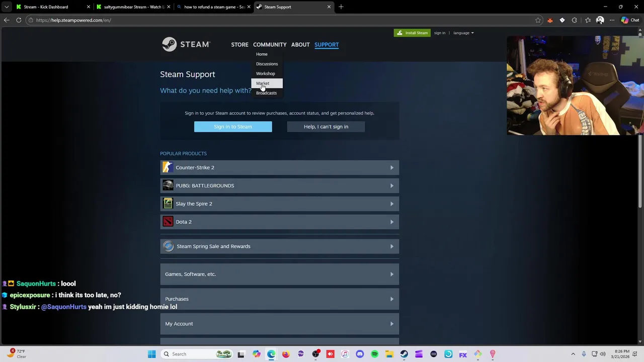Switch to how to refund steam game tab
Screen dimensions: 644x362
click(x=214, y=7)
